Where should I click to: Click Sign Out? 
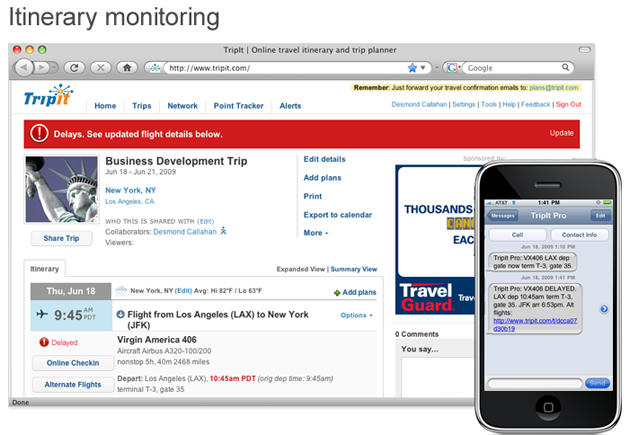point(568,104)
